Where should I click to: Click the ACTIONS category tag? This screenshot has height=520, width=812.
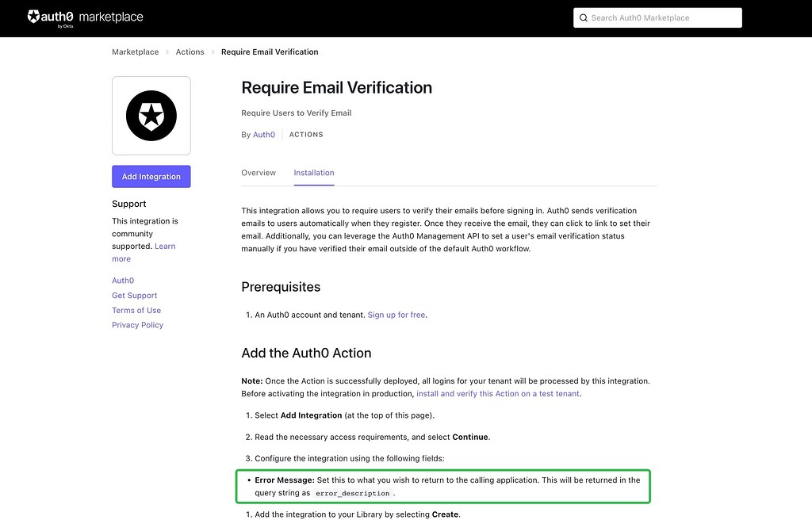(x=306, y=135)
